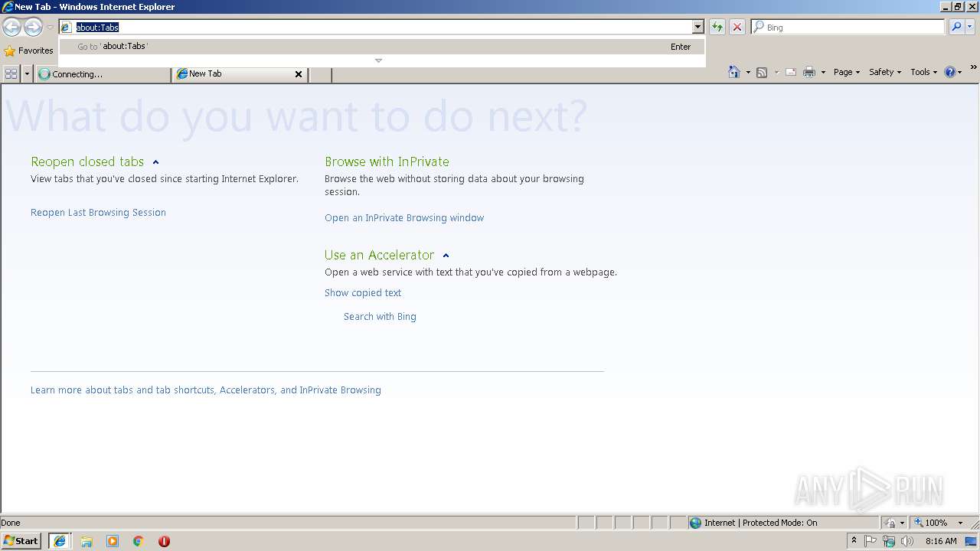
Task: Click the network tray icon
Action: (888, 541)
